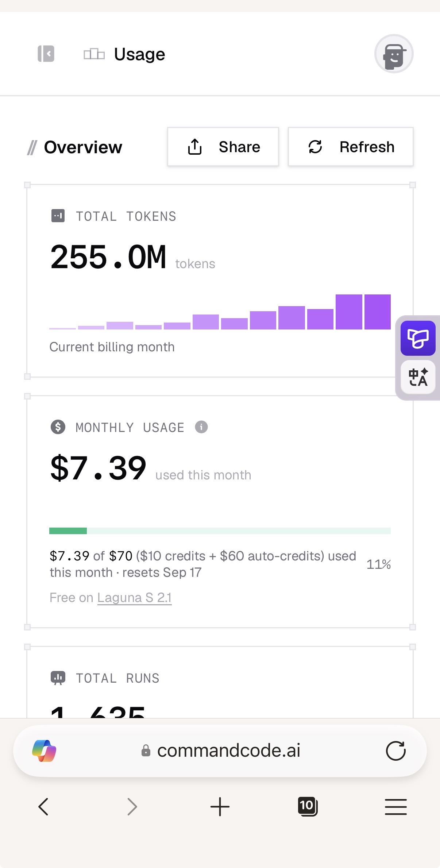The image size is (440, 868).
Task: Open the user avatar menu
Action: click(x=394, y=54)
